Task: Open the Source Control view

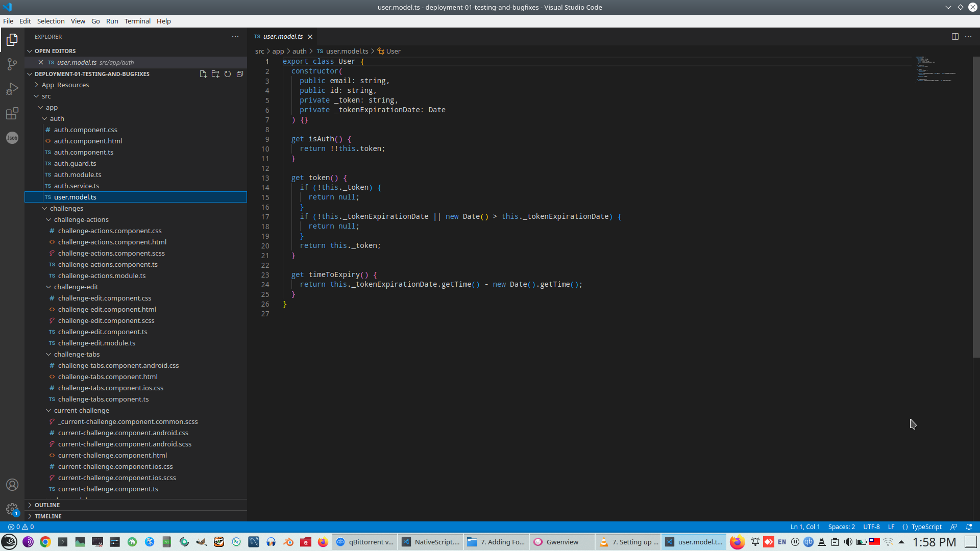Action: [x=12, y=64]
